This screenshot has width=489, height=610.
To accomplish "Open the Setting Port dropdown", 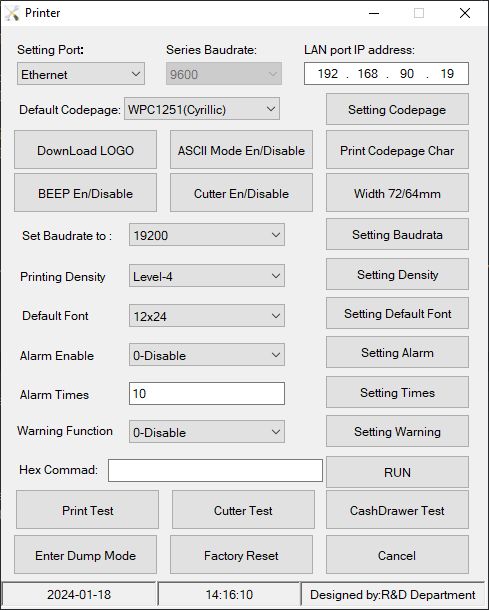I will [81, 74].
